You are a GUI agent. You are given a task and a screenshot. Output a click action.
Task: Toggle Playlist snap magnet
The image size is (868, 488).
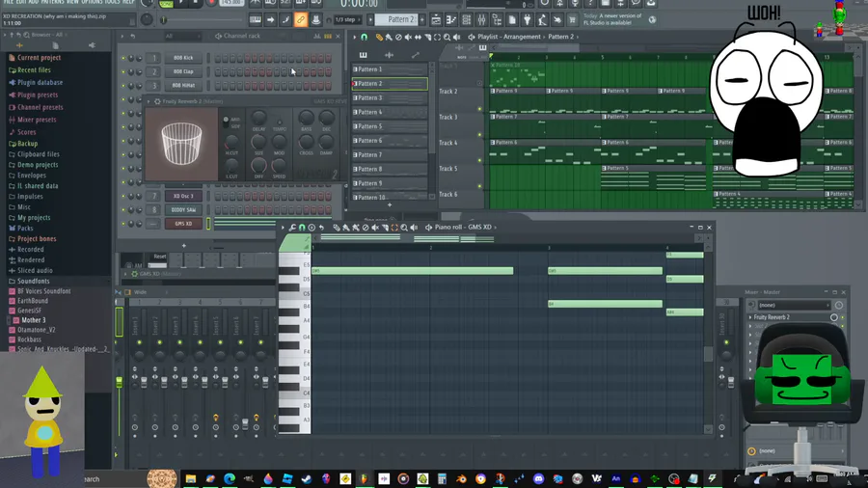pos(365,37)
